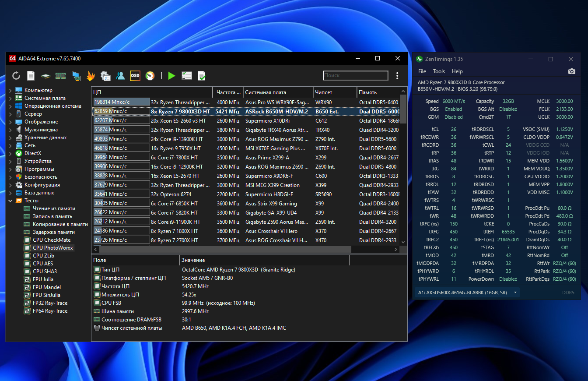Expand the Мультимедиа tree node

[x=10, y=130]
